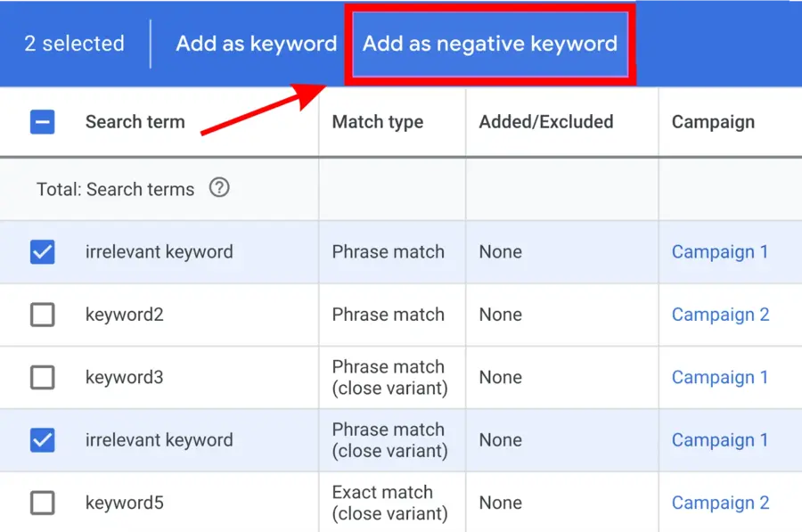Click the keyword2 search term text
The height and width of the screenshot is (532, 802).
(124, 315)
